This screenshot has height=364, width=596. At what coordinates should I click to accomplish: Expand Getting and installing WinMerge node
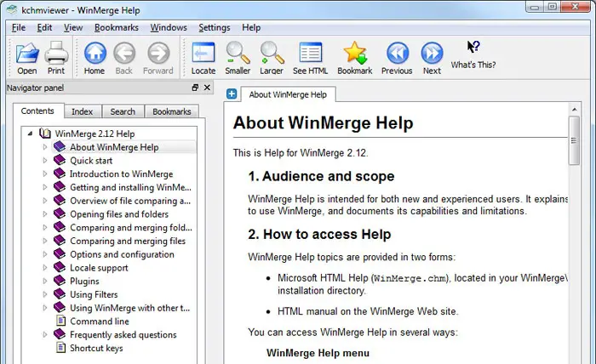pos(45,187)
